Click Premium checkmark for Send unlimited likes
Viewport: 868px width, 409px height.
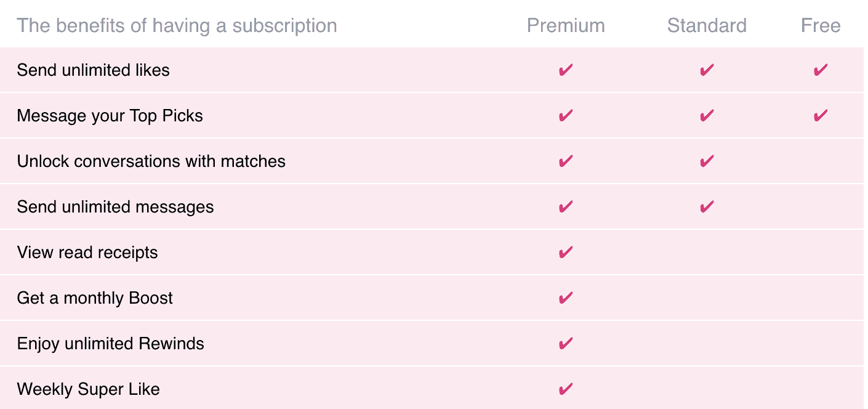(566, 70)
